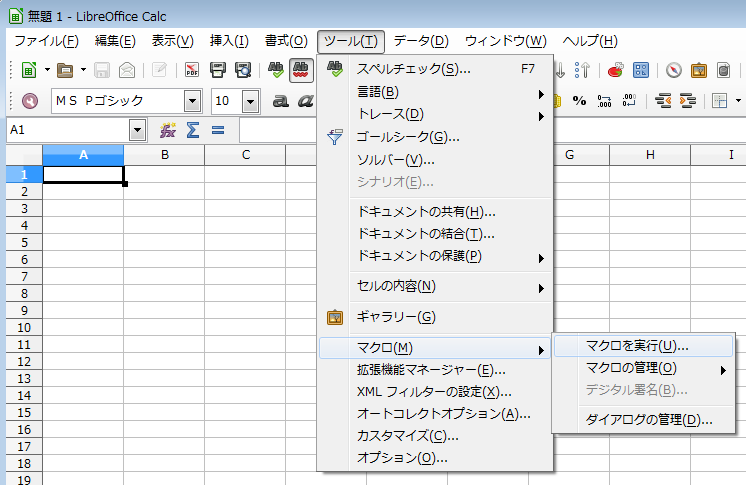Open ギャラリー(G) from the Tools menu

tap(435, 317)
